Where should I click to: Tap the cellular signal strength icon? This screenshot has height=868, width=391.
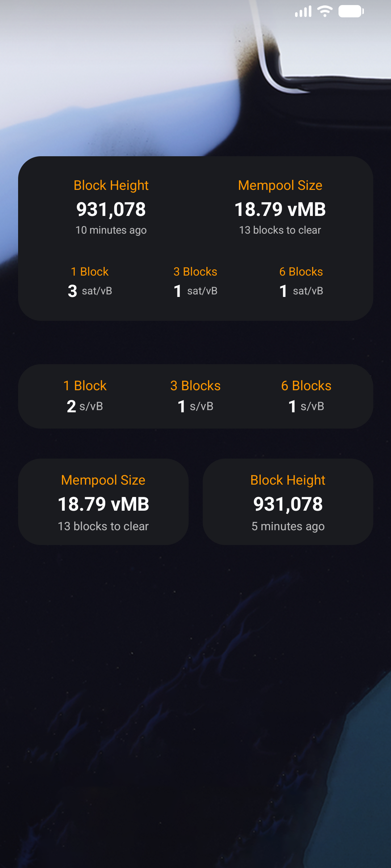(303, 12)
